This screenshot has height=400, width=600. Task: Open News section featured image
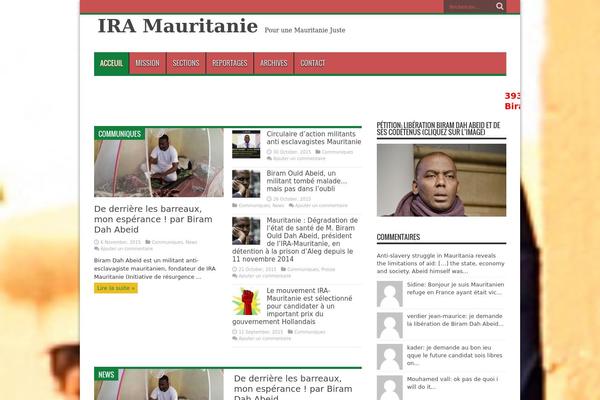tap(159, 384)
